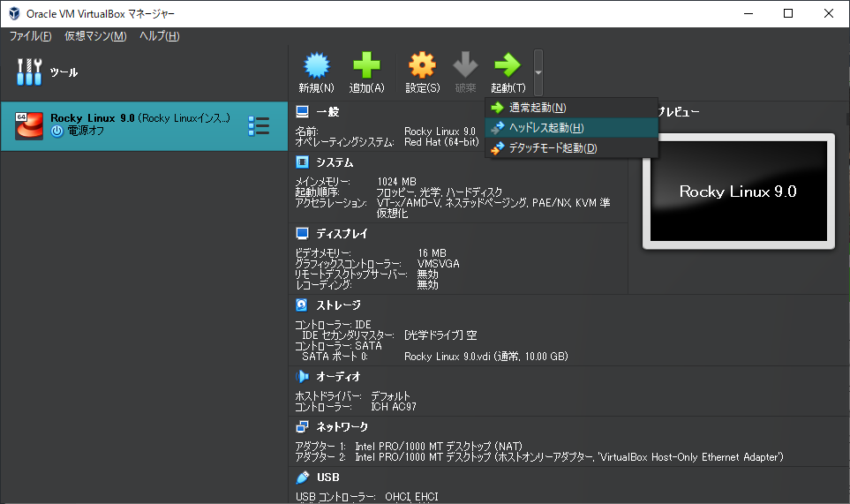The image size is (850, 504).
Task: Click Rocky Linux 9.0.vdi storage entry
Action: (485, 357)
